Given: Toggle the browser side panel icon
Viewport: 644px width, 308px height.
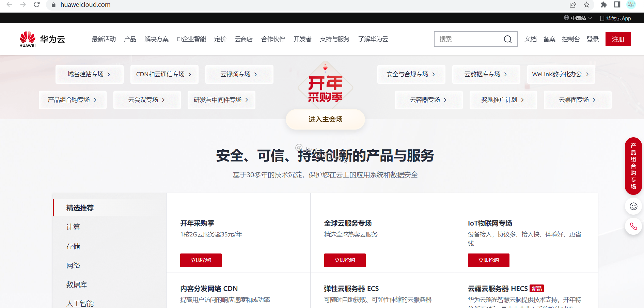Looking at the screenshot, I should pyautogui.click(x=617, y=4).
